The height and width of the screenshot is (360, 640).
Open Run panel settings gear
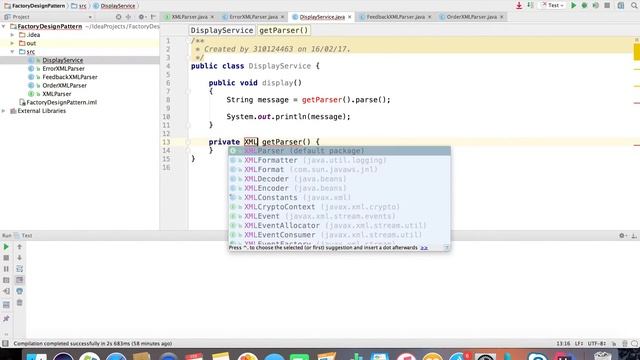[x=622, y=236]
